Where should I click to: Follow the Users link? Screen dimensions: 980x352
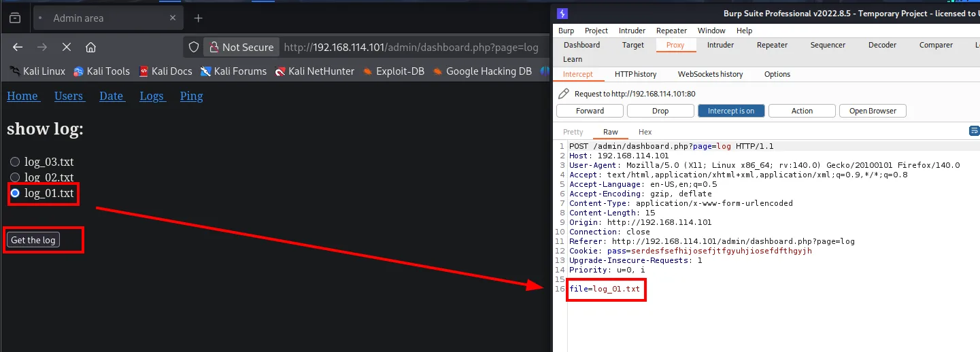69,96
